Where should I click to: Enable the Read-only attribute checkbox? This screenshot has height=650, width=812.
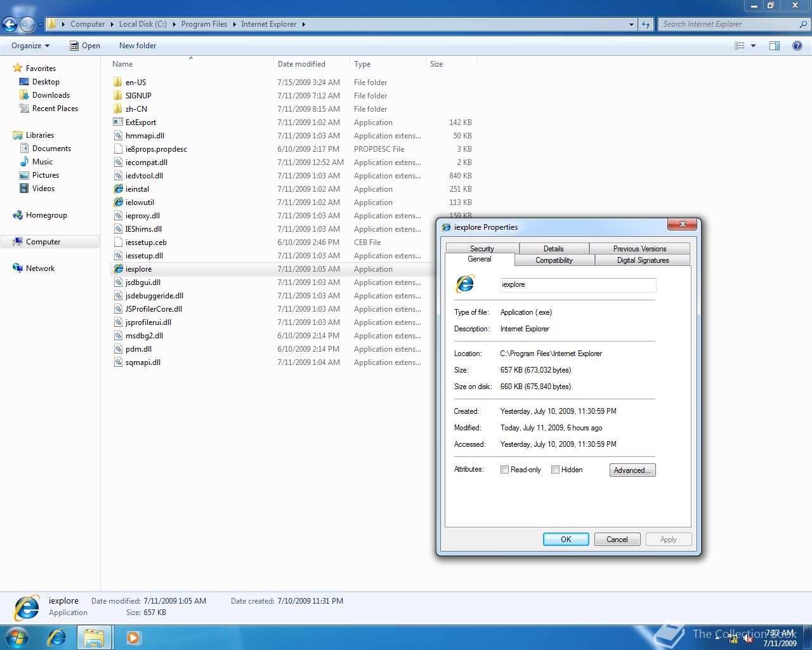click(504, 470)
